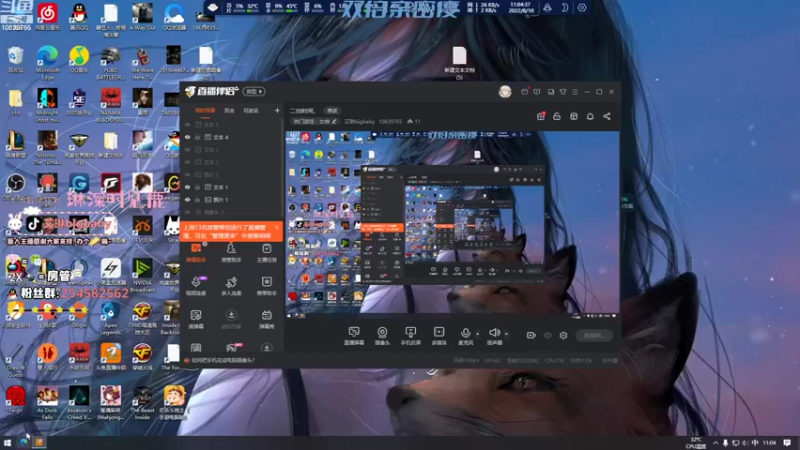
Task: Open the phone-as-camera help link at the bottom
Action: point(220,360)
